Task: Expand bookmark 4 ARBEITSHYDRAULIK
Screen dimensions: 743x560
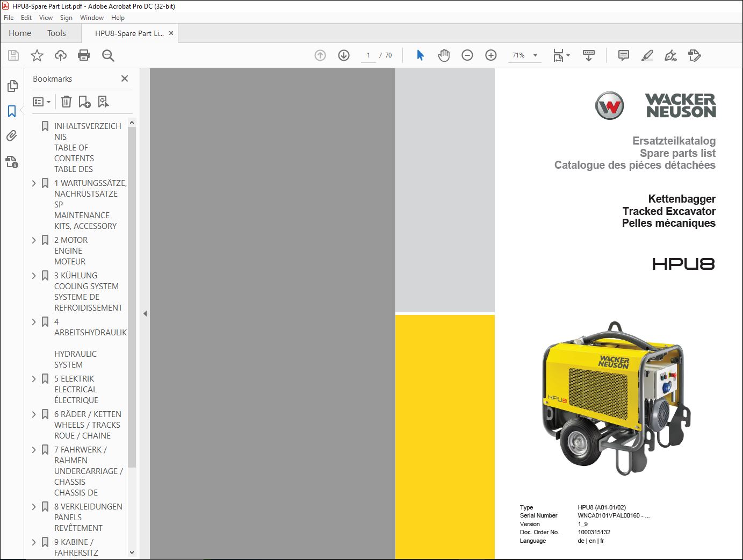Action: coord(34,322)
